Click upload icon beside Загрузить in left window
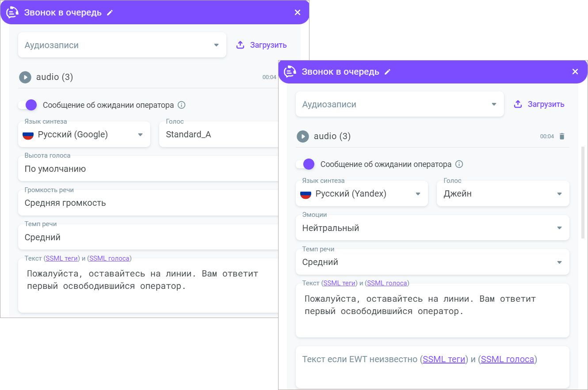588x390 pixels. click(x=241, y=45)
